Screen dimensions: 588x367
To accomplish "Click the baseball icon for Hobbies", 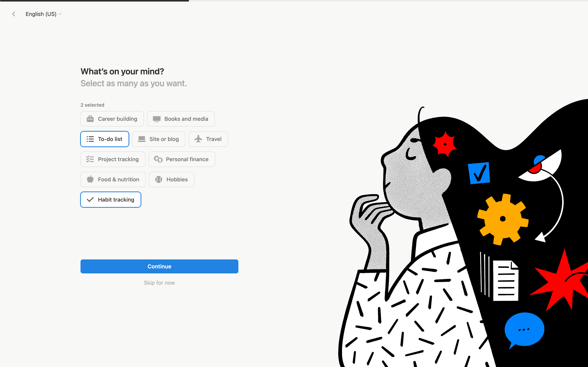I will click(x=159, y=179).
